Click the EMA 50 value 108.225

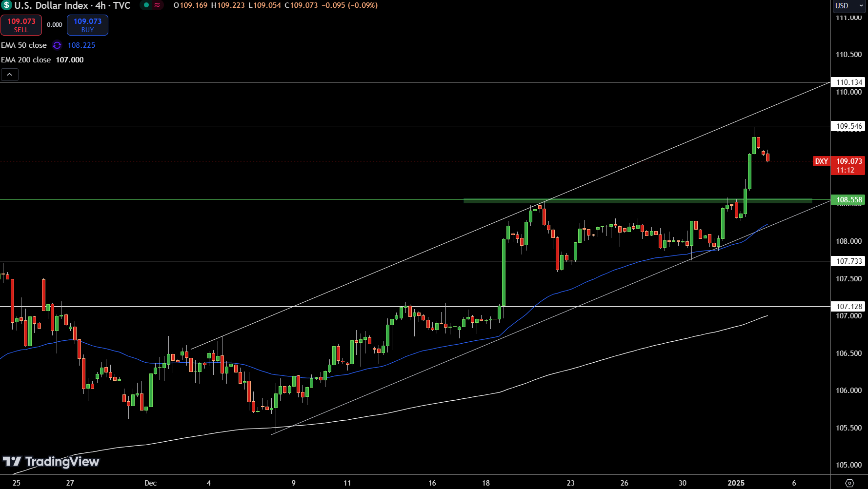(81, 45)
